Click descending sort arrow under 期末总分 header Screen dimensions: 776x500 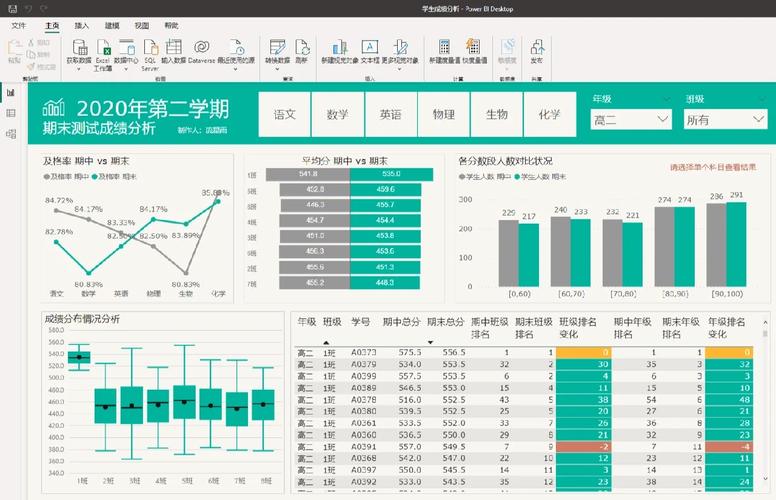(x=431, y=343)
